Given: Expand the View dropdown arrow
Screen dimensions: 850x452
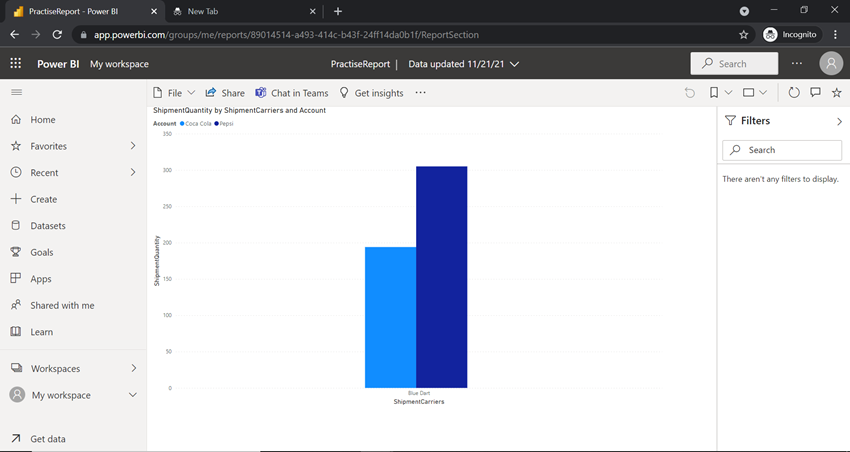Looking at the screenshot, I should [x=763, y=93].
